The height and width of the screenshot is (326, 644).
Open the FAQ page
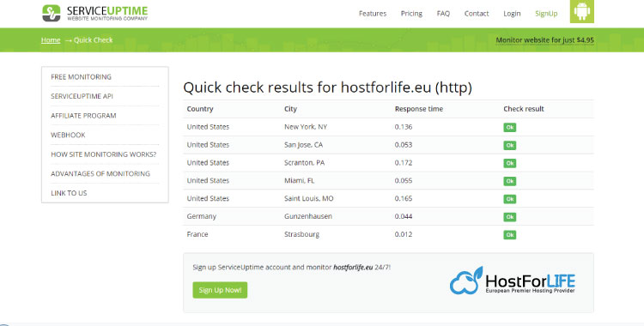click(443, 14)
